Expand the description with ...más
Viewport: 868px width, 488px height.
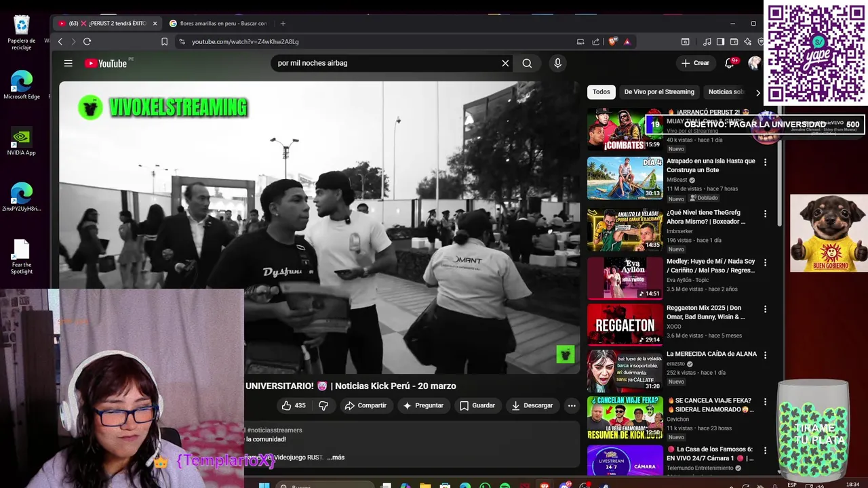tap(336, 457)
